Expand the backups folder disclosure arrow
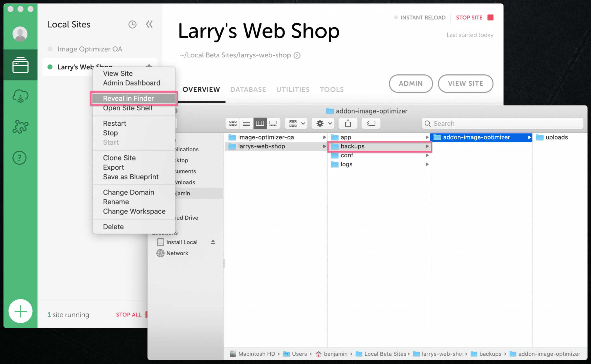Screen dimensions: 591x364 427,146
